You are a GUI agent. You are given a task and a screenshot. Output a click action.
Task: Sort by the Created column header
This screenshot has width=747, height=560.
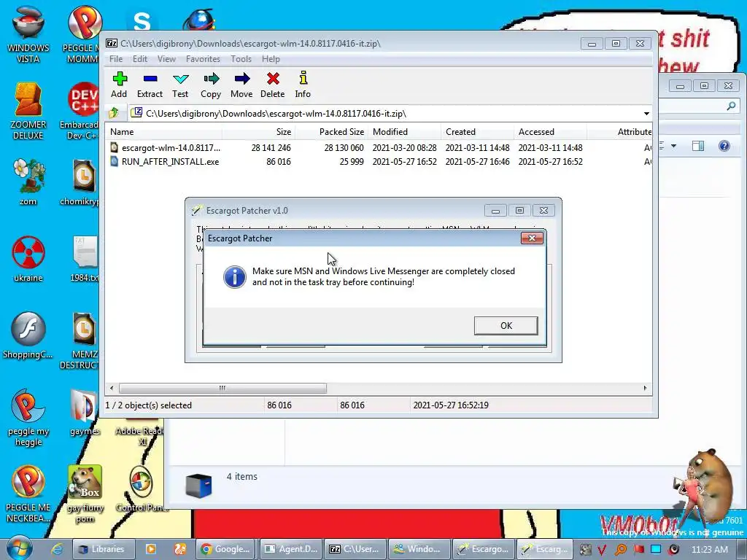(477, 132)
